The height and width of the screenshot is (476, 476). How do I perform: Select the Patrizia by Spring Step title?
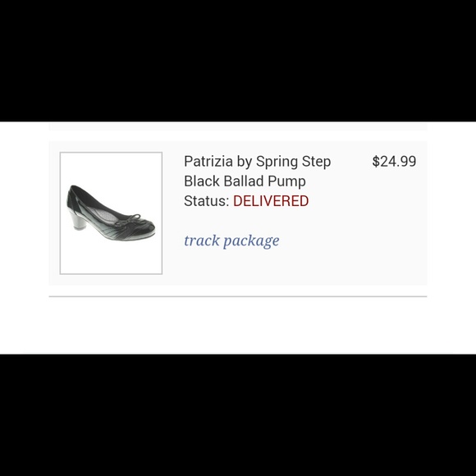pyautogui.click(x=257, y=162)
